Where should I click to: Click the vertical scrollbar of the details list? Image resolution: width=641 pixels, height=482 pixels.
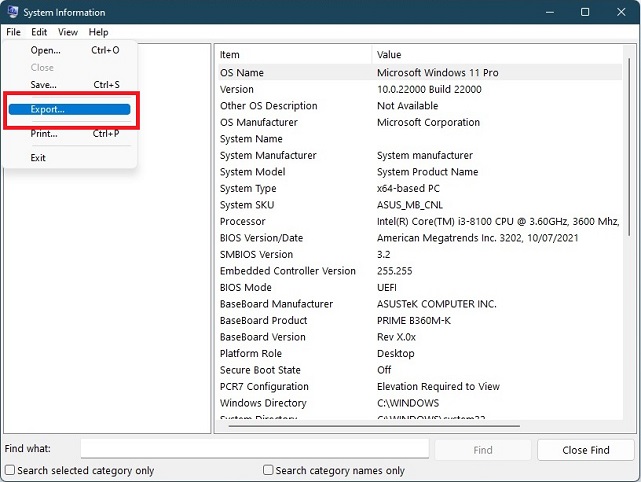[x=630, y=147]
